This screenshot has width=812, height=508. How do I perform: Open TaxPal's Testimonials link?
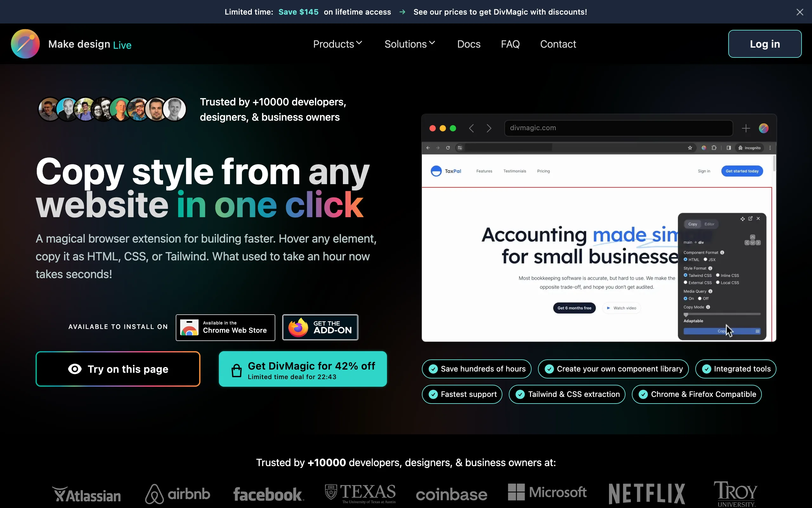point(515,171)
